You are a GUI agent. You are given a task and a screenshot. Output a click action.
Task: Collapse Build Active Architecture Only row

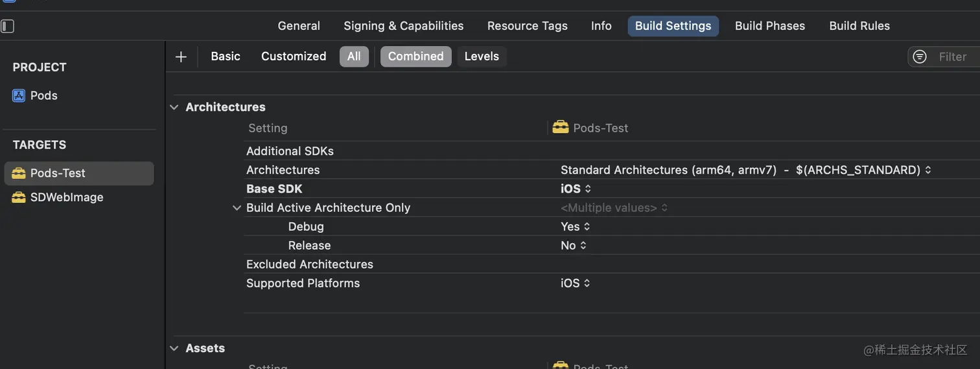pos(237,208)
